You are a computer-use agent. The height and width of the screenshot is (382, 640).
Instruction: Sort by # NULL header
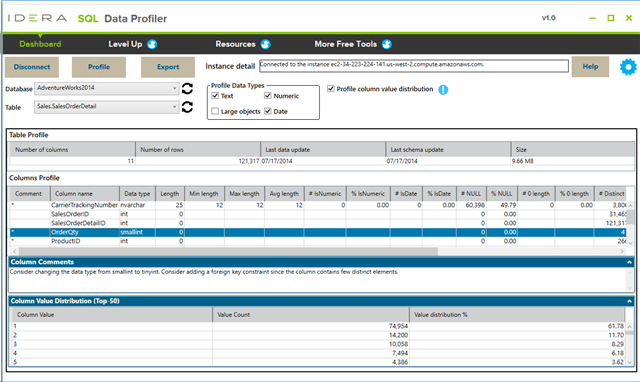(471, 193)
